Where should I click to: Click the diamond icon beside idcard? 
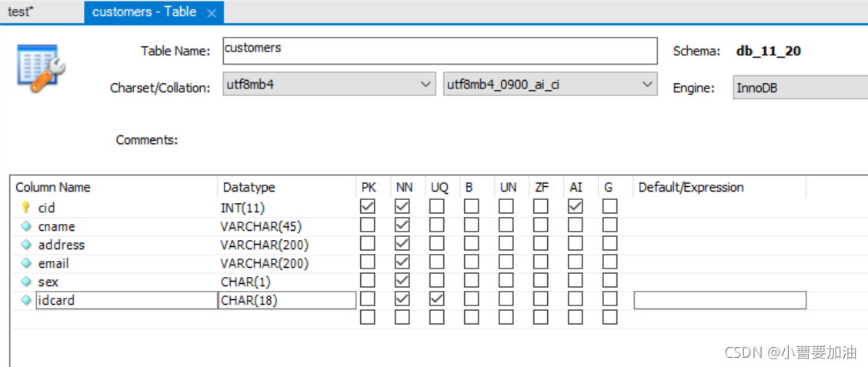[25, 300]
